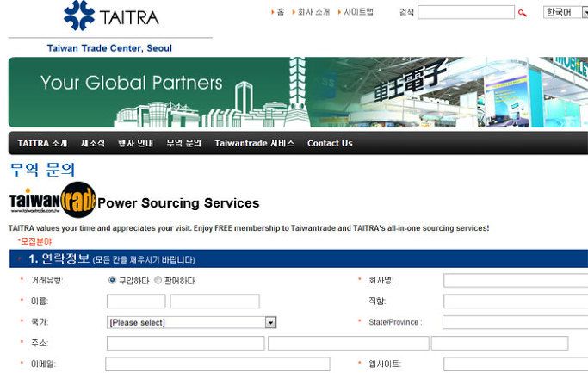Click the TAITRA logo

[111, 16]
